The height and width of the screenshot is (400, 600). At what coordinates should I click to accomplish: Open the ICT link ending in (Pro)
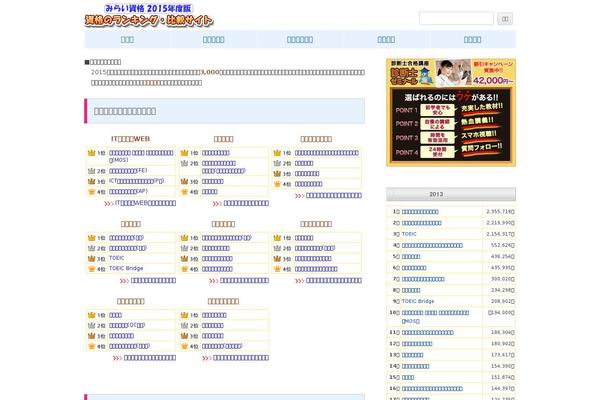point(137,181)
